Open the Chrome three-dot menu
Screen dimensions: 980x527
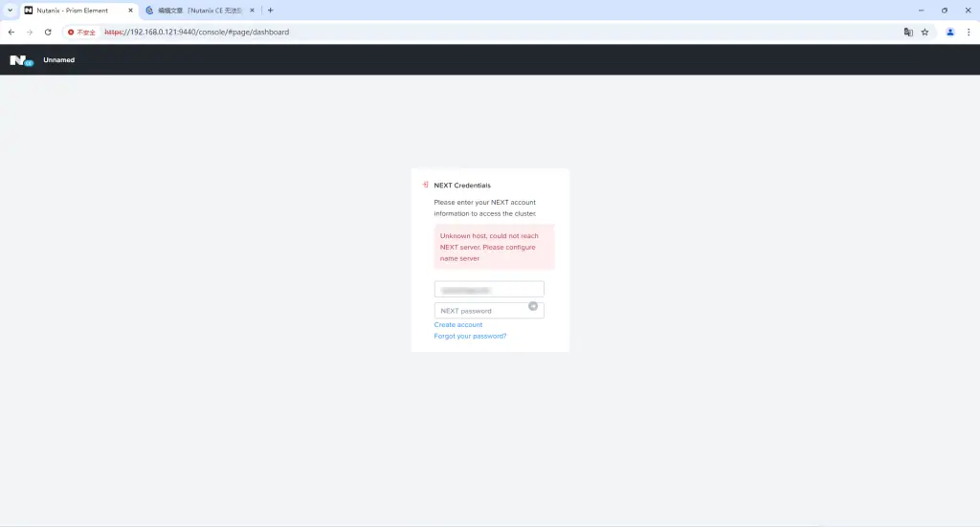coord(969,32)
